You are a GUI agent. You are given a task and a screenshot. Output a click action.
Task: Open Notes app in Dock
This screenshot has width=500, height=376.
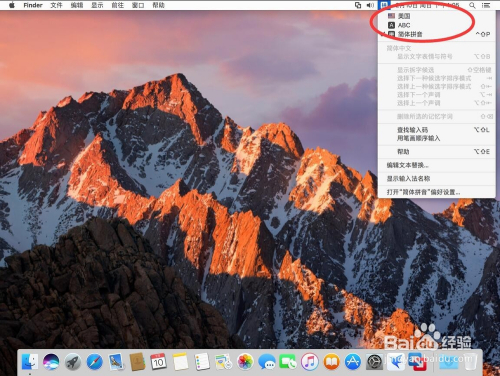[x=180, y=362]
